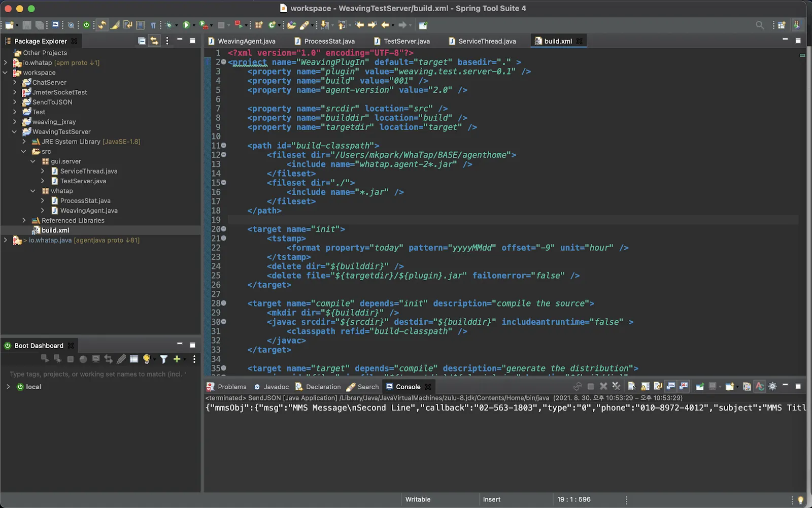Open build.xml in the Package Explorer tree
The width and height of the screenshot is (812, 508).
pyautogui.click(x=55, y=230)
